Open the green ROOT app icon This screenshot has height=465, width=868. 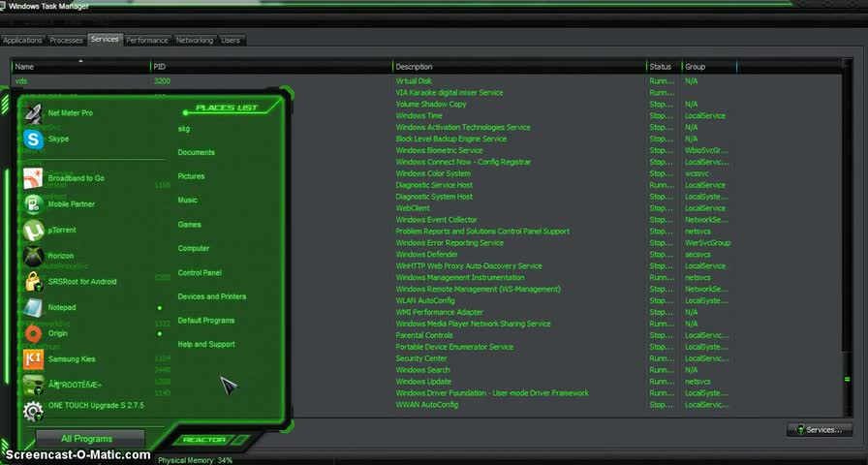tap(33, 385)
